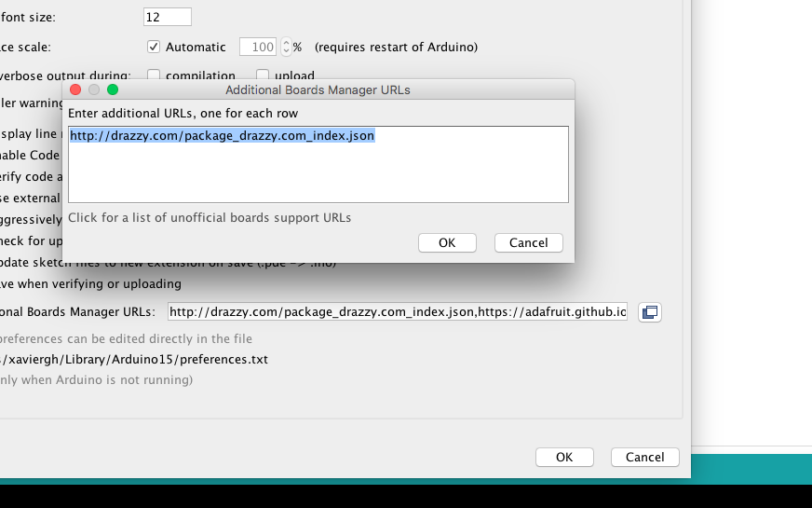Viewport: 812px width, 508px height.
Task: Enable verbose output during compilation
Action: click(154, 76)
